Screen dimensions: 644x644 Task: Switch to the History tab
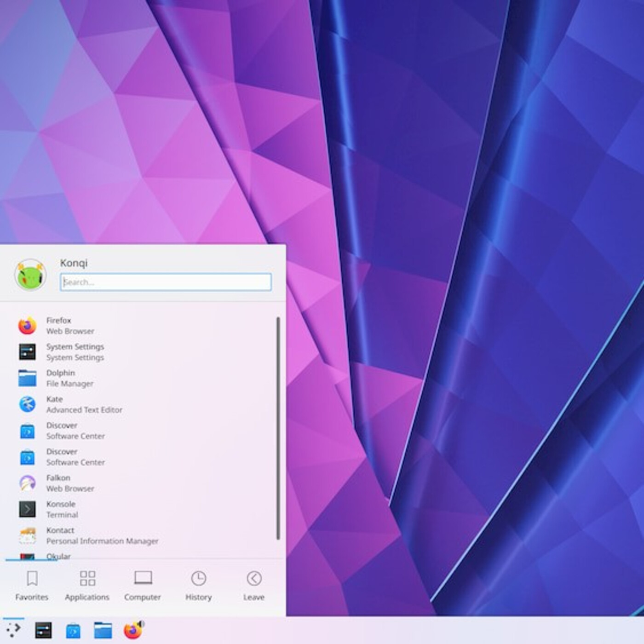point(198,586)
